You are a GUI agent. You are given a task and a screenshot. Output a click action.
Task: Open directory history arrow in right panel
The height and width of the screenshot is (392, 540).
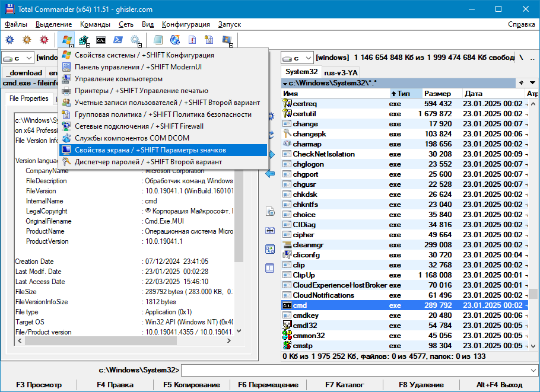point(532,83)
